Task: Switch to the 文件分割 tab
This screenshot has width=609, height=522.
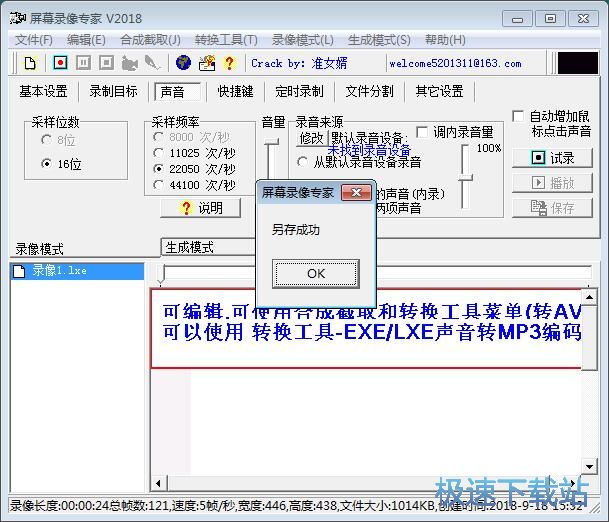Action: tap(369, 92)
